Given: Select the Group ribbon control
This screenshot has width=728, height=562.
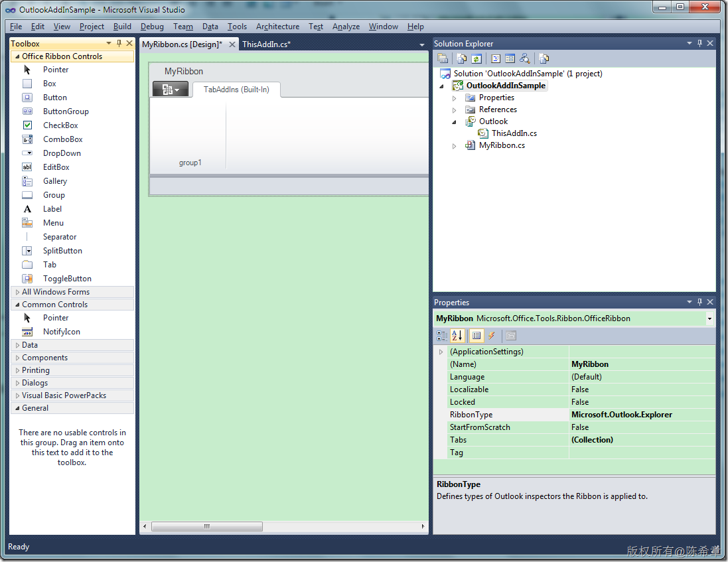Looking at the screenshot, I should 54,195.
